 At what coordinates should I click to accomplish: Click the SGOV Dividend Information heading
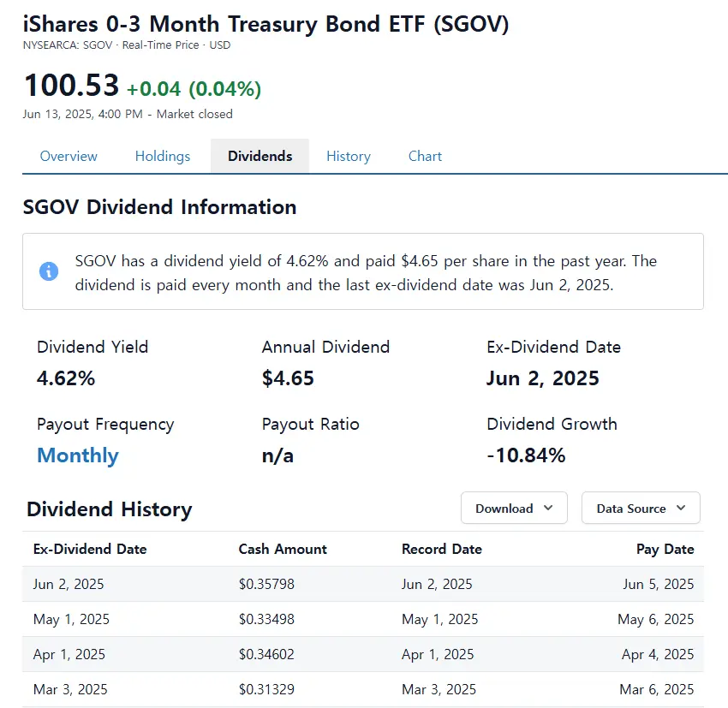pyautogui.click(x=159, y=207)
